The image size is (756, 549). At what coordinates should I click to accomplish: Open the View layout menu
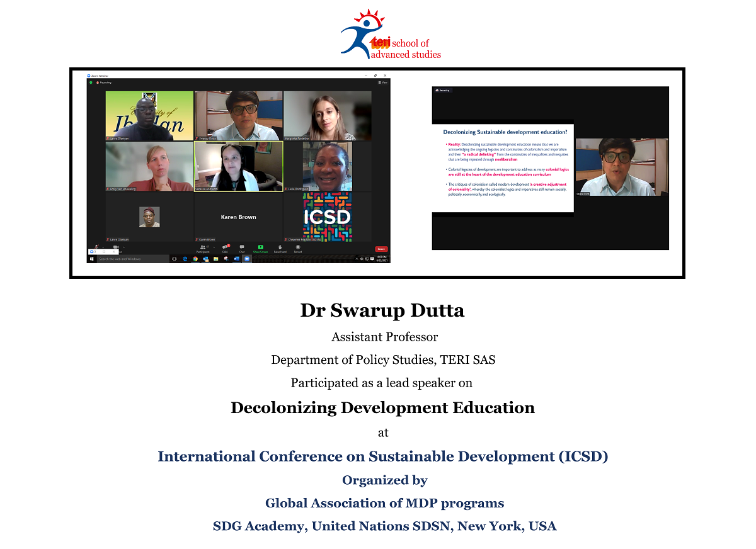pos(383,82)
